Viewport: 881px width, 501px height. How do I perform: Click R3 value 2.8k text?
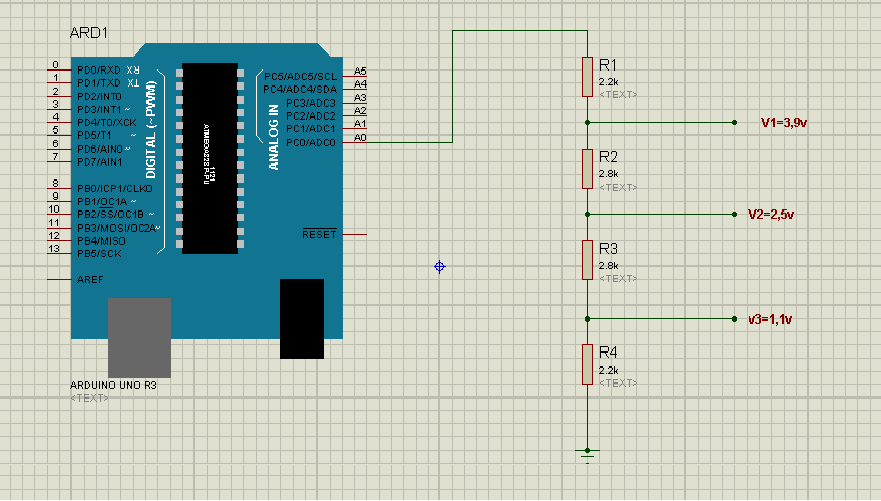pos(608,266)
